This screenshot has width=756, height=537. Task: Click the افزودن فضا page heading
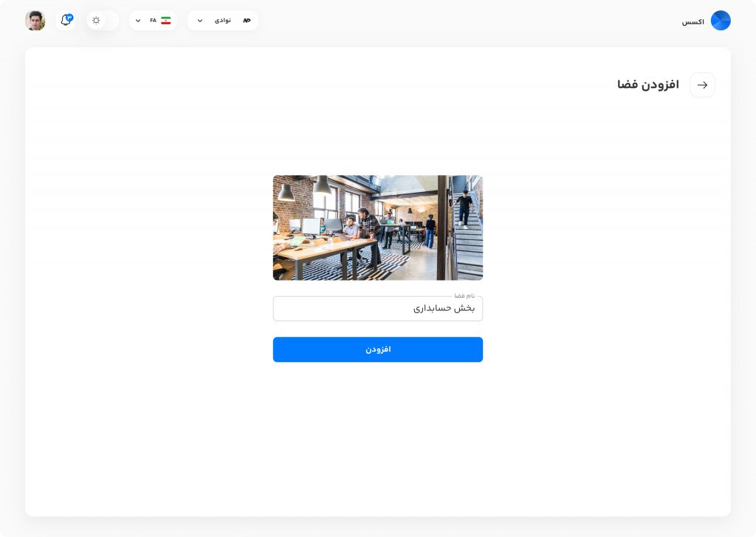click(x=648, y=85)
